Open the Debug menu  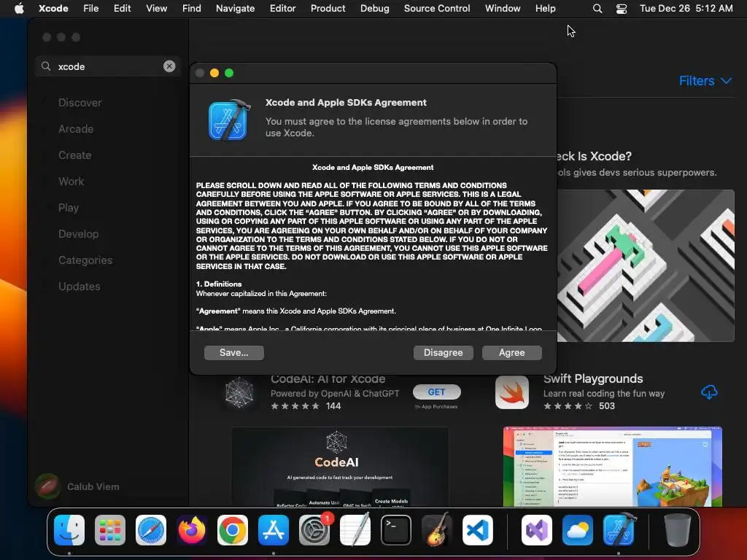click(374, 8)
